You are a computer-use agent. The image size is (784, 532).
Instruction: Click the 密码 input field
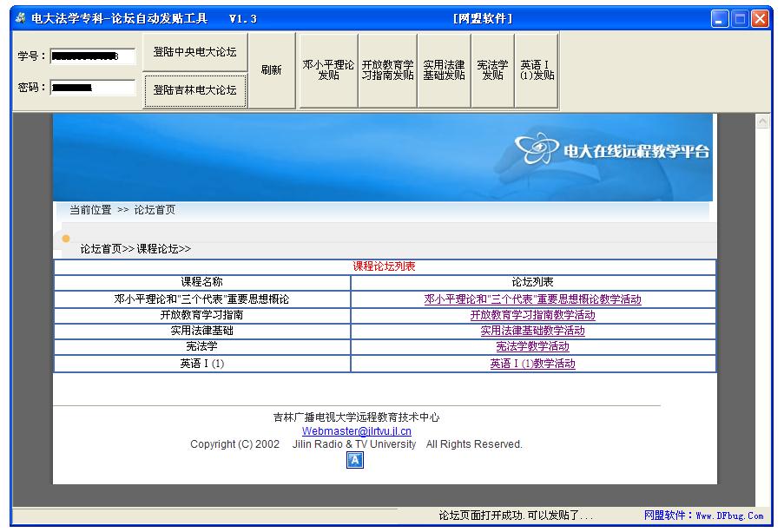point(93,88)
